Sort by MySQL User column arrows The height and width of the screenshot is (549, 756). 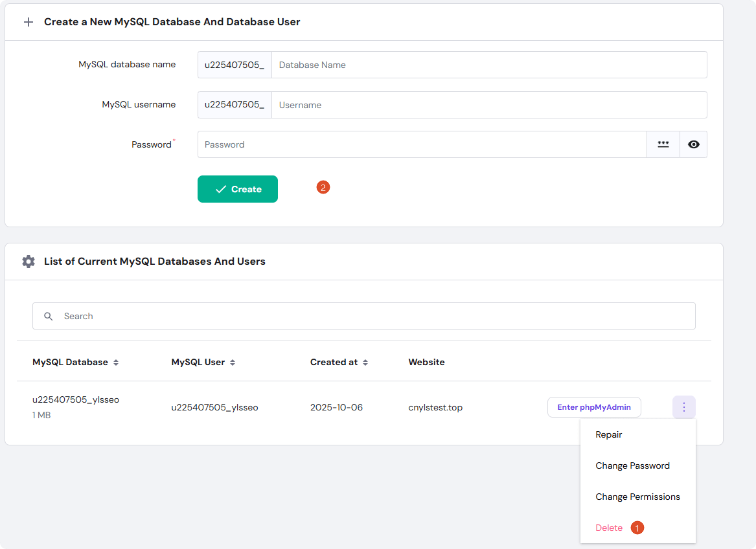pos(233,363)
